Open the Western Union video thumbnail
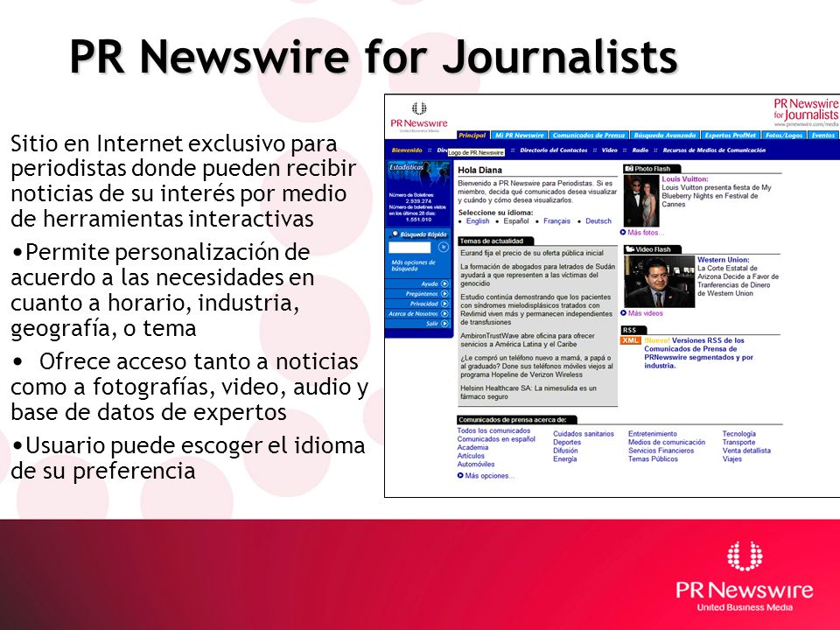Viewport: 840px width, 630px height. [x=660, y=282]
